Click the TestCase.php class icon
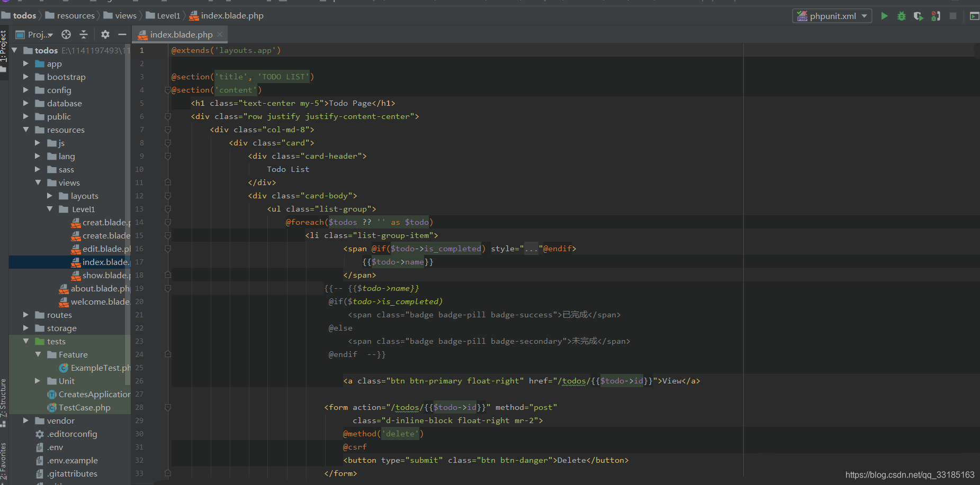The image size is (980, 485). coord(52,407)
